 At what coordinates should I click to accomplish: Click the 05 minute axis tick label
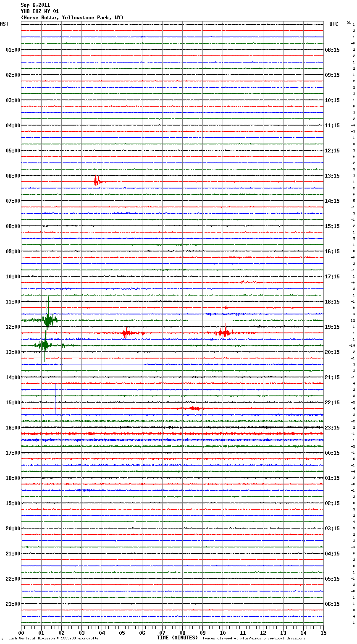(122, 633)
